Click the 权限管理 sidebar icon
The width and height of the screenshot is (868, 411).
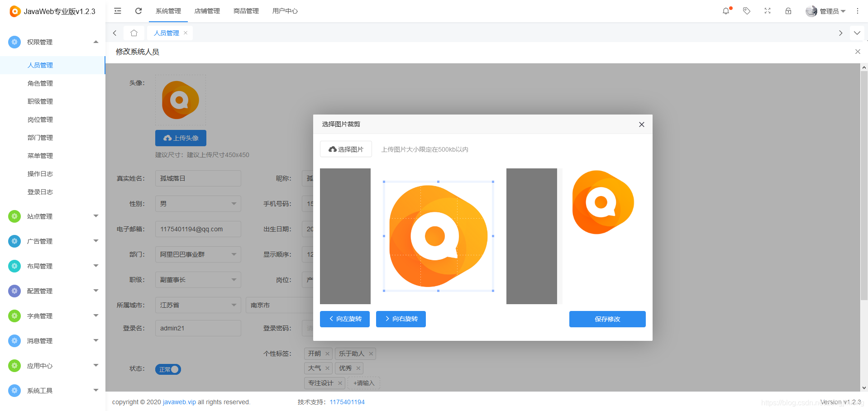click(x=14, y=42)
